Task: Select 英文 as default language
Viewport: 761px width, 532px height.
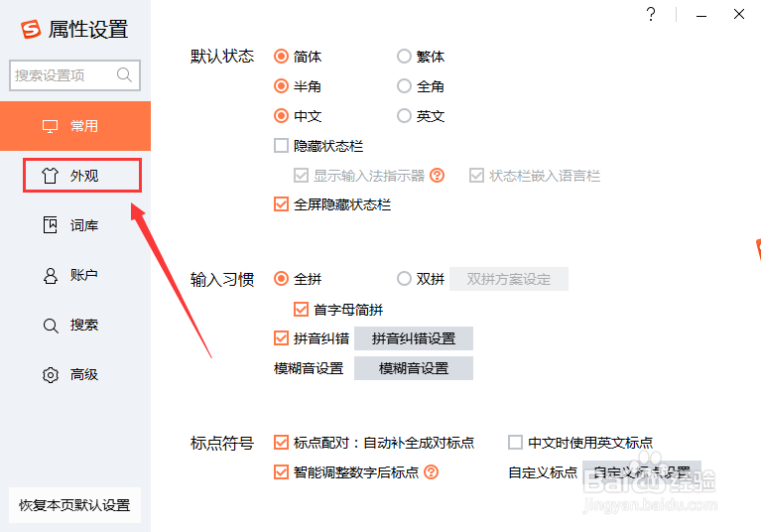Action: click(404, 116)
